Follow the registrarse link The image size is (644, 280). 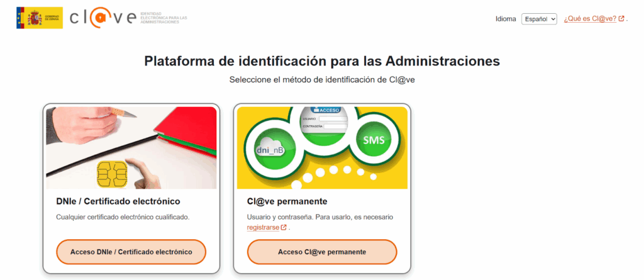click(264, 227)
